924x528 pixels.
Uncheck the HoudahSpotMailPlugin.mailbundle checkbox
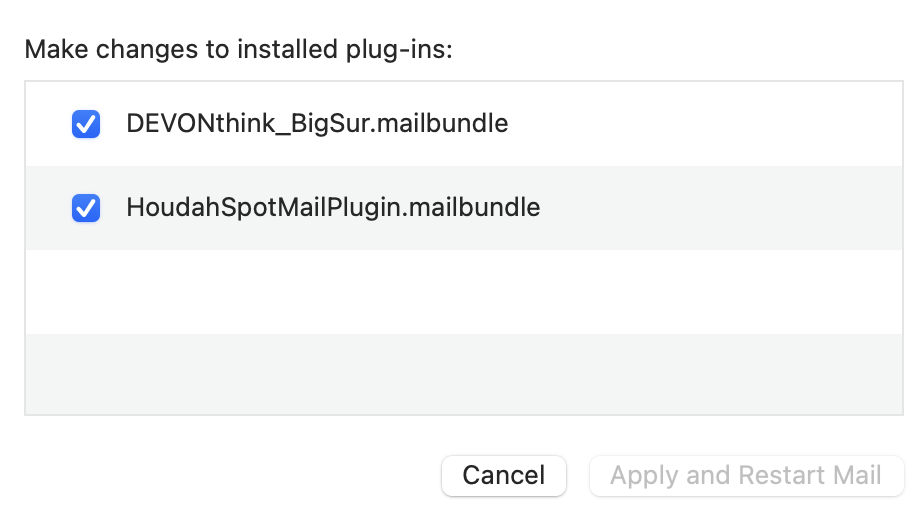pyautogui.click(x=86, y=208)
